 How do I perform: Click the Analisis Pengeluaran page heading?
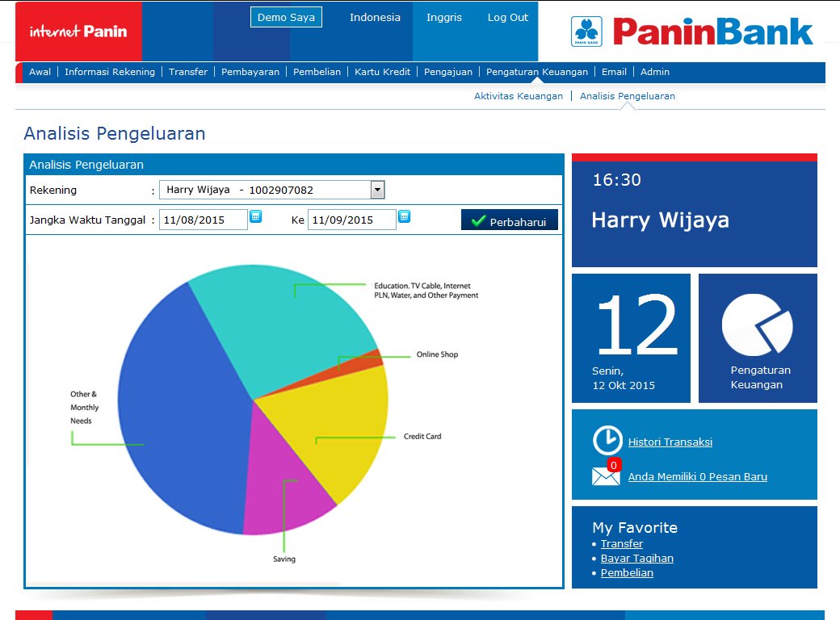(x=115, y=133)
